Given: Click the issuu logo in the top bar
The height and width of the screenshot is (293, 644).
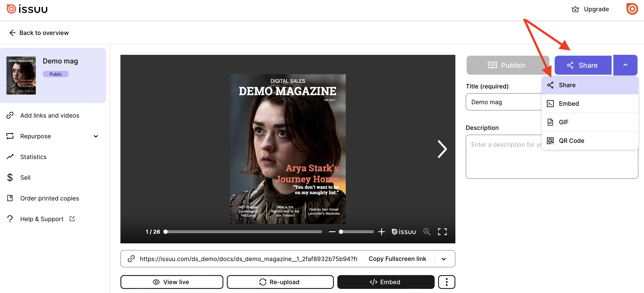Looking at the screenshot, I should (27, 9).
